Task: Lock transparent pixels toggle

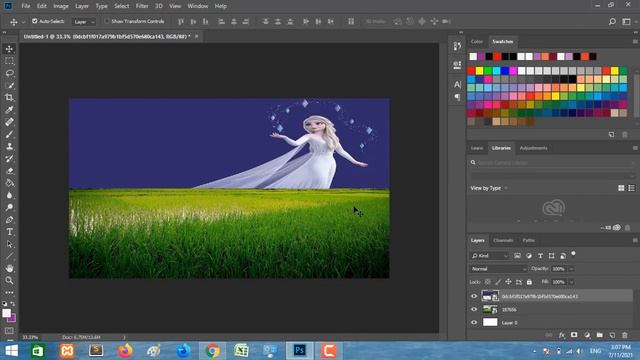Action: click(487, 282)
